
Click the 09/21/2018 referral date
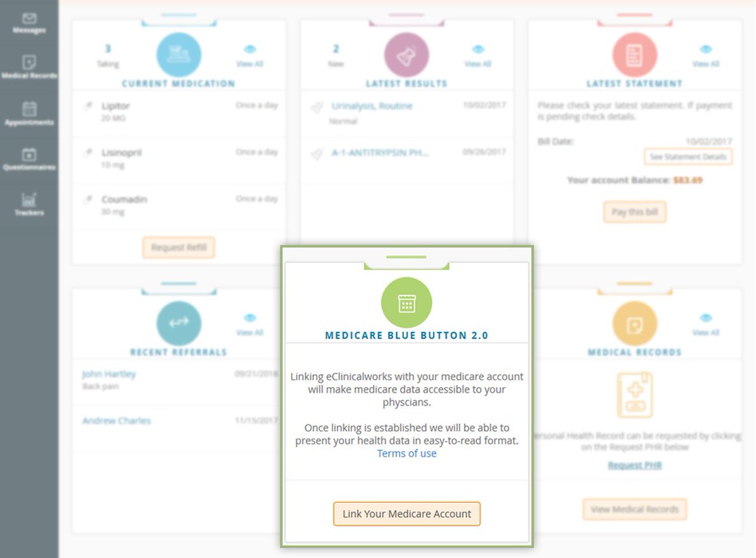point(256,373)
